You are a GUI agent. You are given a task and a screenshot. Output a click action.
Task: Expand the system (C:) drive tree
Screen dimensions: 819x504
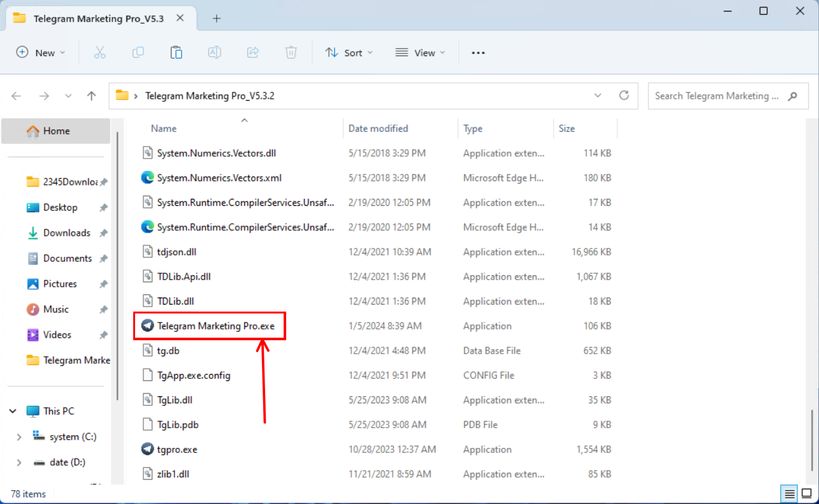(19, 437)
